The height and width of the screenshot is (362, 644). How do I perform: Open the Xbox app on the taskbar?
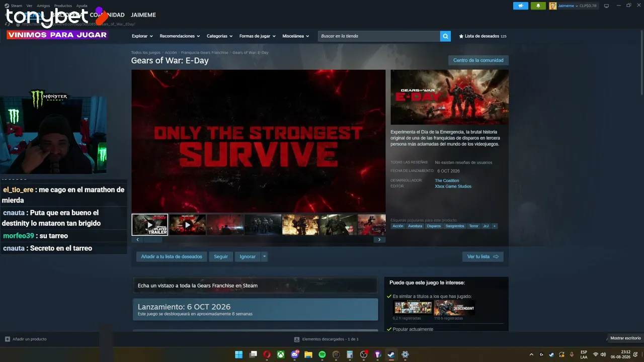[x=281, y=354]
